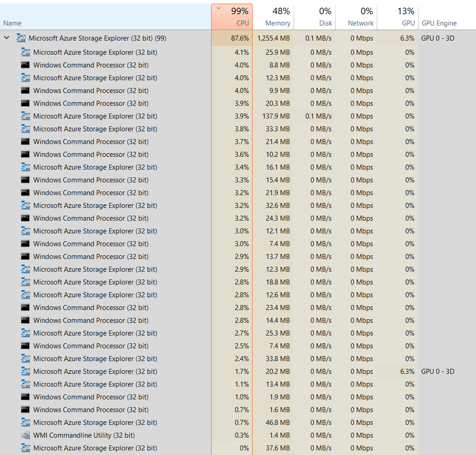Viewport: 476px width, 455px height.
Task: Click the 3.7% CPU value
Action: (x=242, y=142)
